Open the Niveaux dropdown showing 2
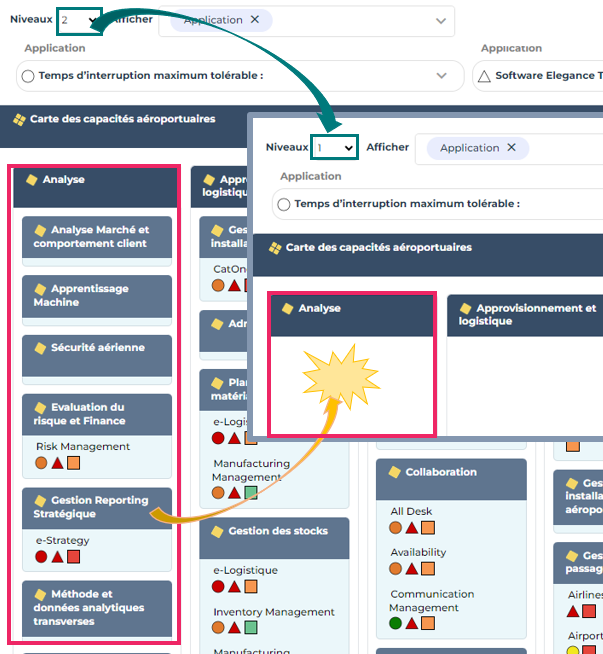This screenshot has height=654, width=603. click(x=79, y=20)
